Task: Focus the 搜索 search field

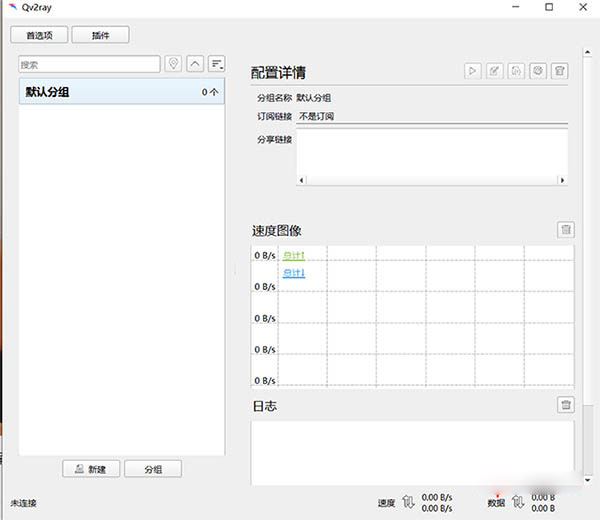Action: tap(89, 64)
